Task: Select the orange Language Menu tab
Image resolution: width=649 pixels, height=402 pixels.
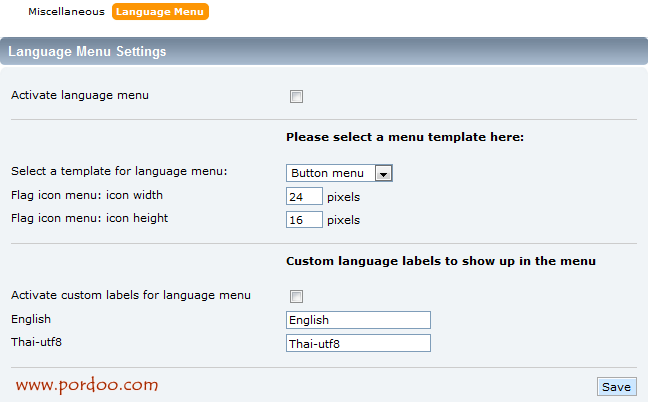Action: tap(160, 12)
